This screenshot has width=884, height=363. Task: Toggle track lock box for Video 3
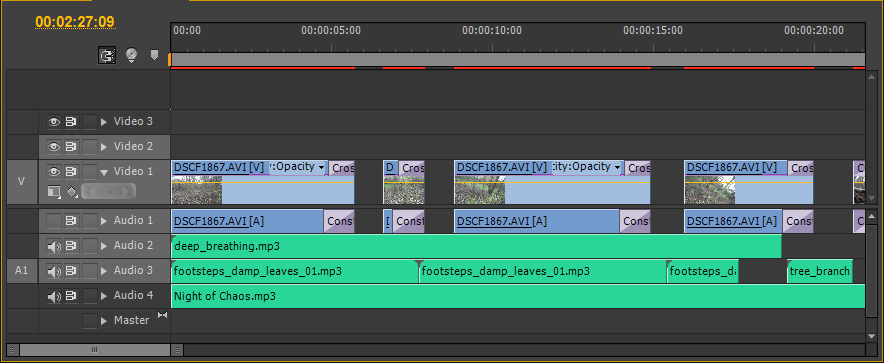(90, 122)
